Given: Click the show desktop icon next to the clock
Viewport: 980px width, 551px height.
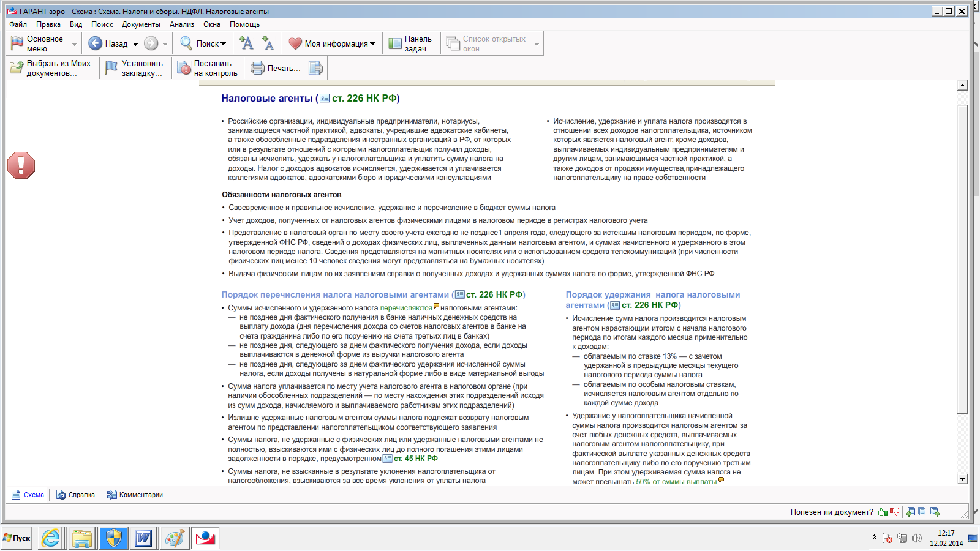Looking at the screenshot, I should click(973, 538).
